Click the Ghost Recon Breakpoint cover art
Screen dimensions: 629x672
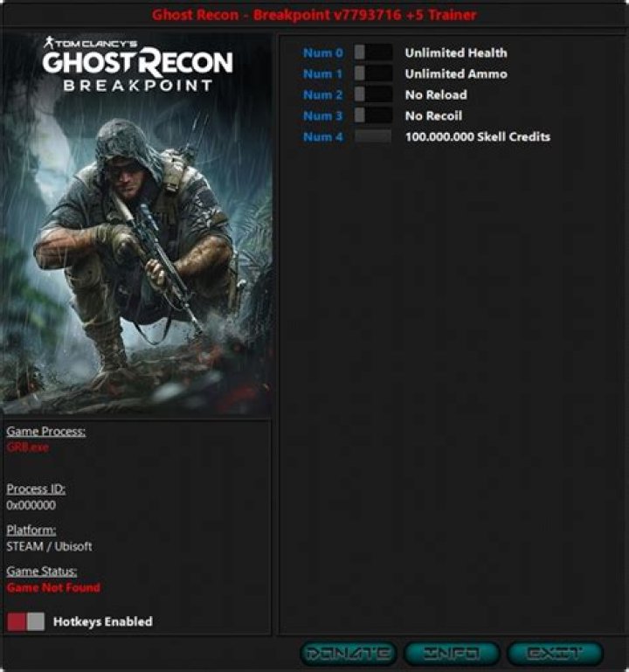[x=136, y=224]
